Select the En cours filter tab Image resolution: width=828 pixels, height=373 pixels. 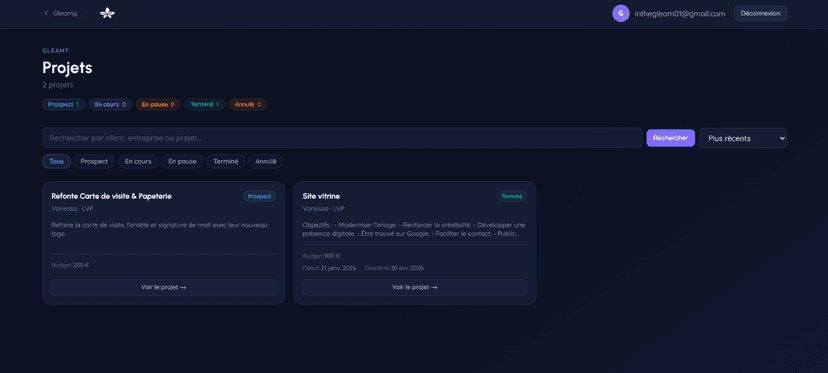click(x=138, y=162)
